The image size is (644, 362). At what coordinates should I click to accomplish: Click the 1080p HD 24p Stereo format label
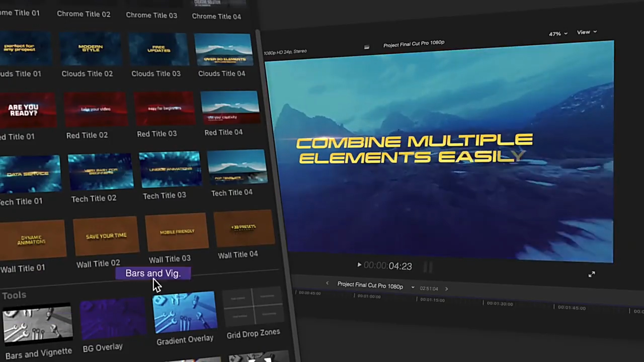pos(285,52)
